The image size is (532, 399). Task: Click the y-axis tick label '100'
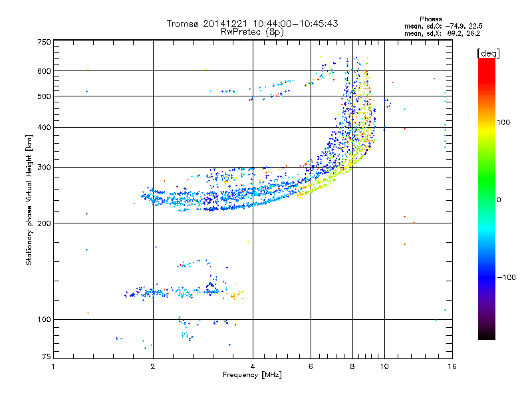tap(44, 319)
